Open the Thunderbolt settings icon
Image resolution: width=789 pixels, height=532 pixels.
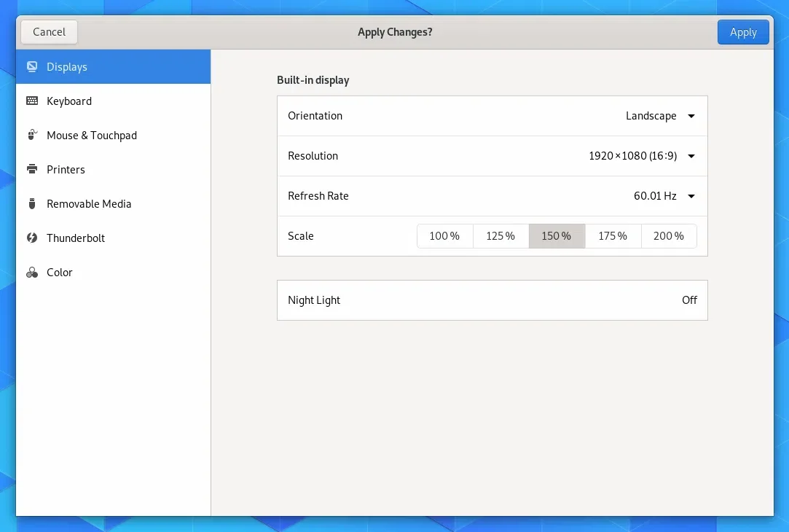tap(32, 238)
